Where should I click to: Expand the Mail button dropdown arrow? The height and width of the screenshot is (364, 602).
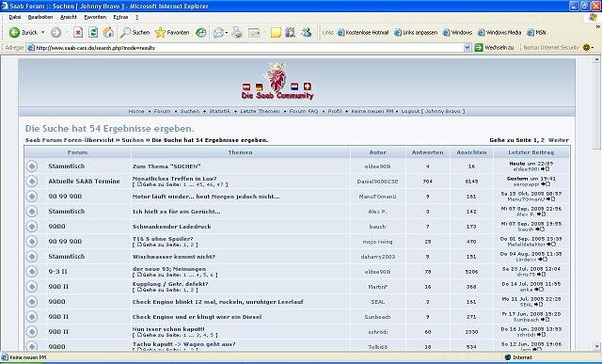pos(227,33)
